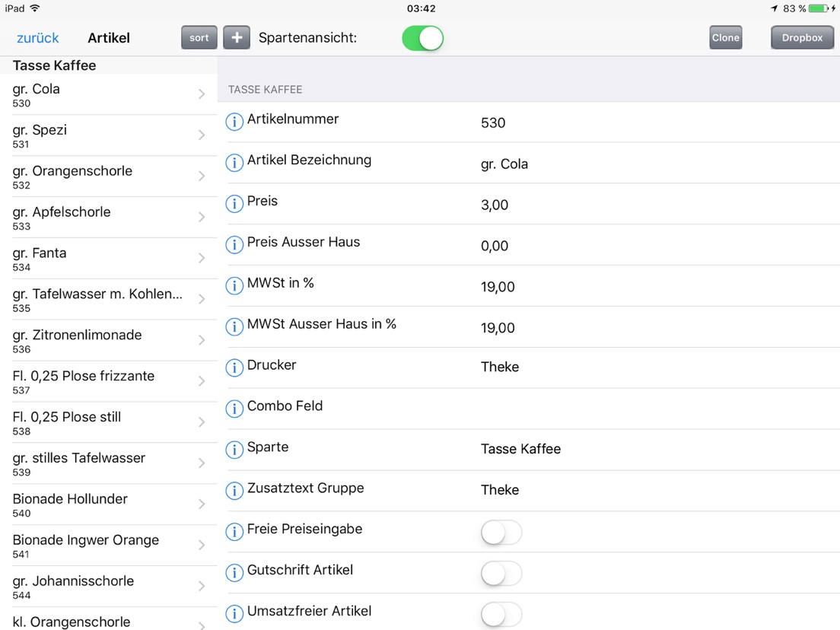Open info icon for Zusatztext Gruppe
This screenshot has width=840, height=630.
click(x=234, y=491)
